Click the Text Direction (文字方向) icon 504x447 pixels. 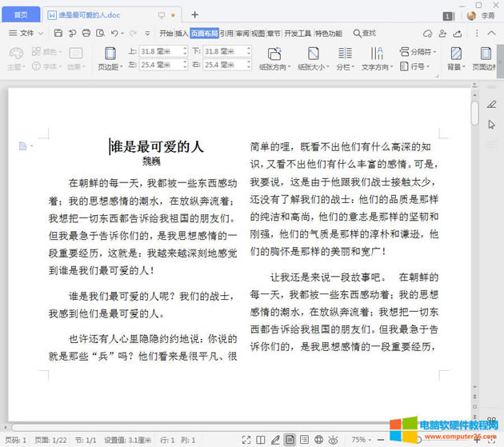pyautogui.click(x=376, y=54)
